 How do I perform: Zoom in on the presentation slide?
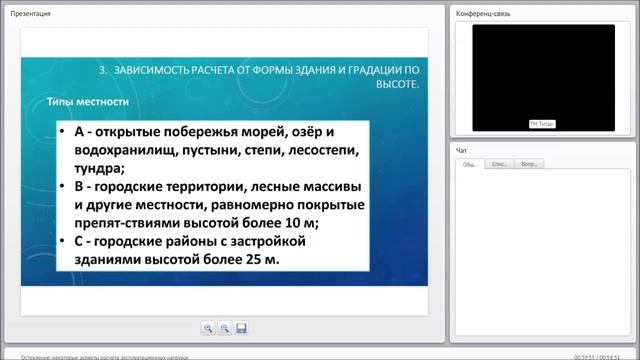click(x=208, y=328)
